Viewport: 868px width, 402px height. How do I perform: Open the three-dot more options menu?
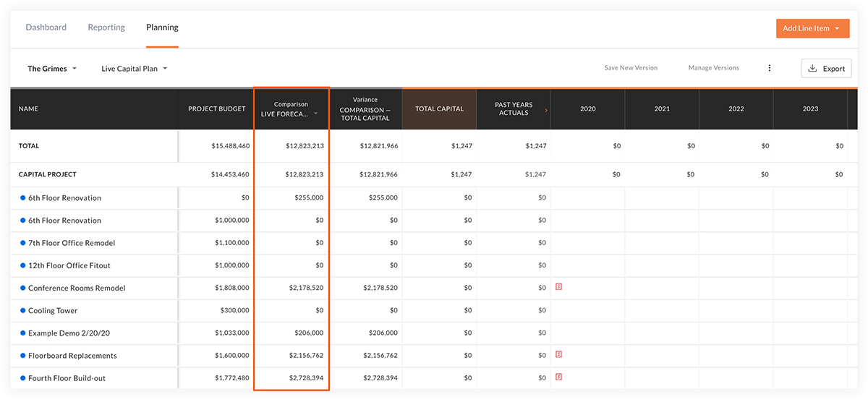pyautogui.click(x=770, y=68)
